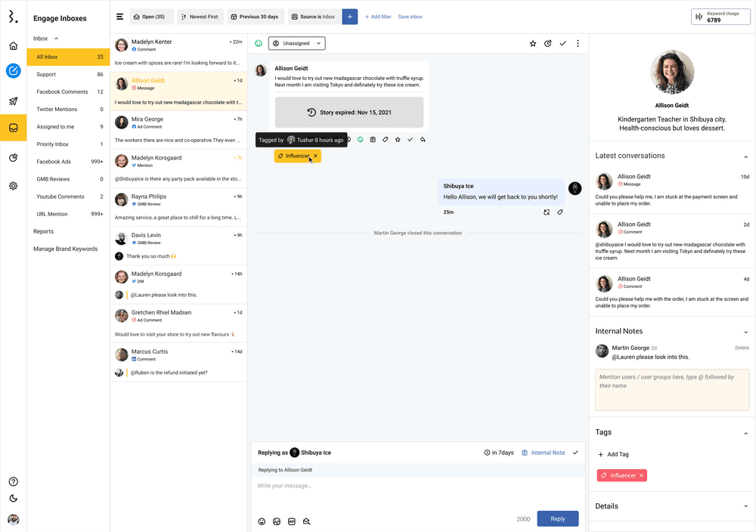Mark conversation done with header checkmark

562,44
